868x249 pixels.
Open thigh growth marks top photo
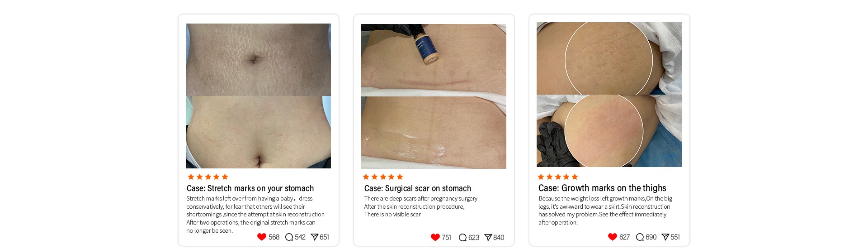pyautogui.click(x=609, y=58)
